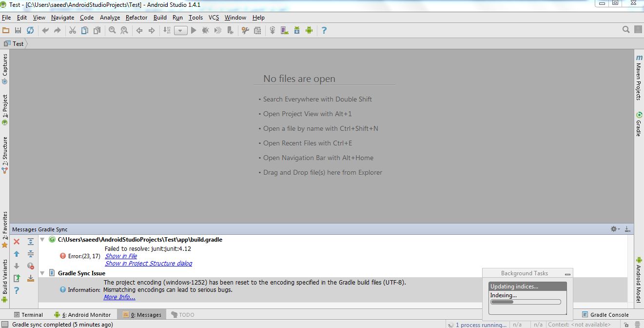Click the More Info... link
Screen dimensions: 644x328
[119, 297]
